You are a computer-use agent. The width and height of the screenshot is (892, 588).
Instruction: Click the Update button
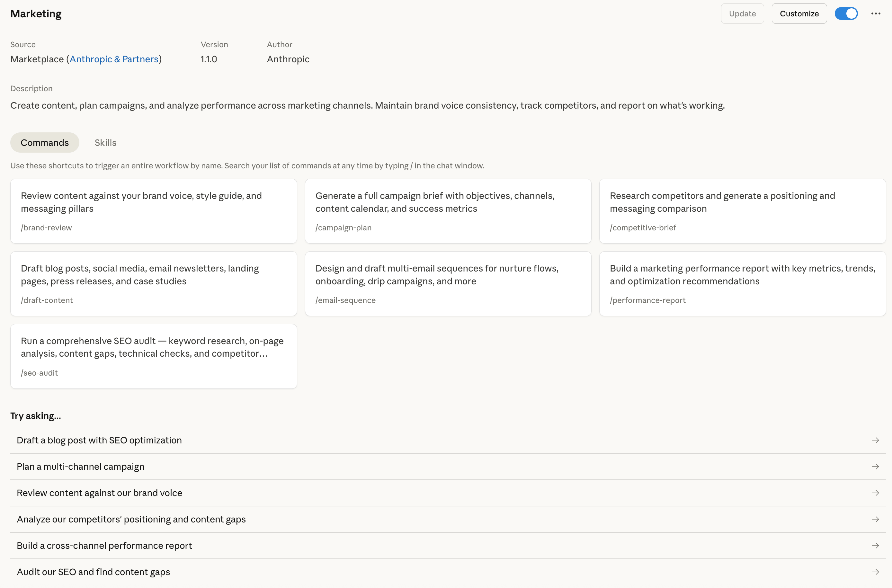pyautogui.click(x=742, y=13)
